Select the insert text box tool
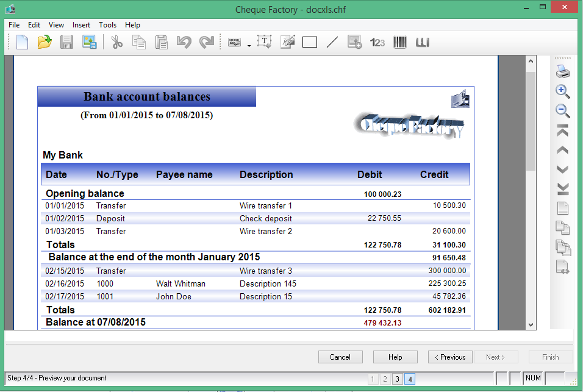Screen dimensions: 583x392 tap(264, 42)
